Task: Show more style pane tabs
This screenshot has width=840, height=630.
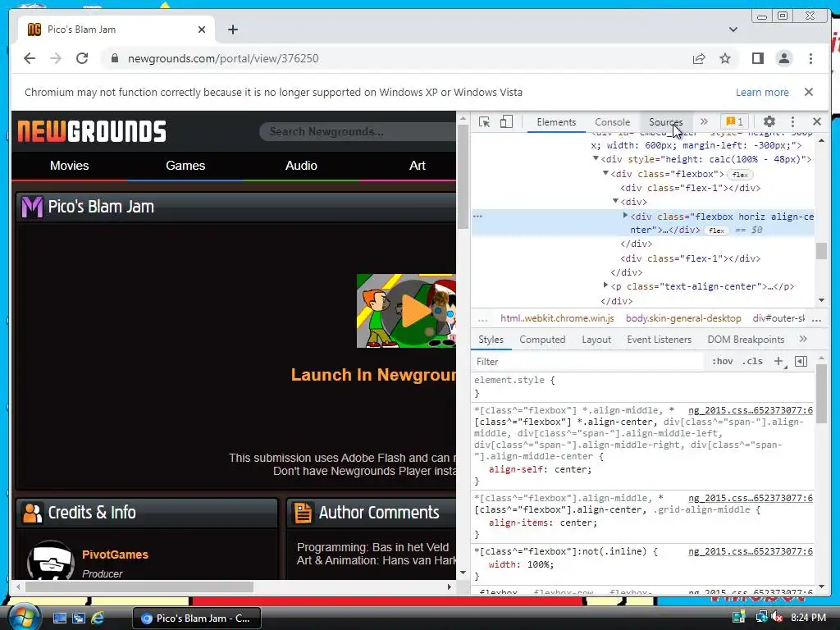Action: (x=803, y=339)
